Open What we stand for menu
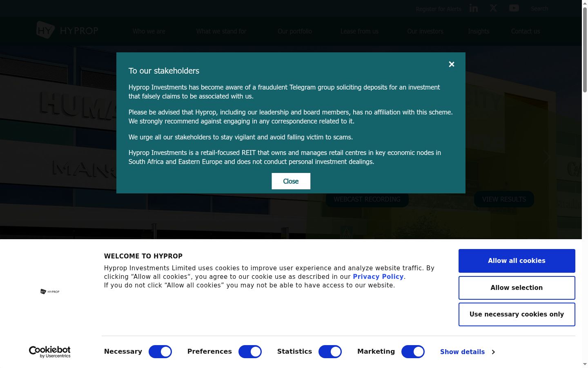 tap(221, 31)
